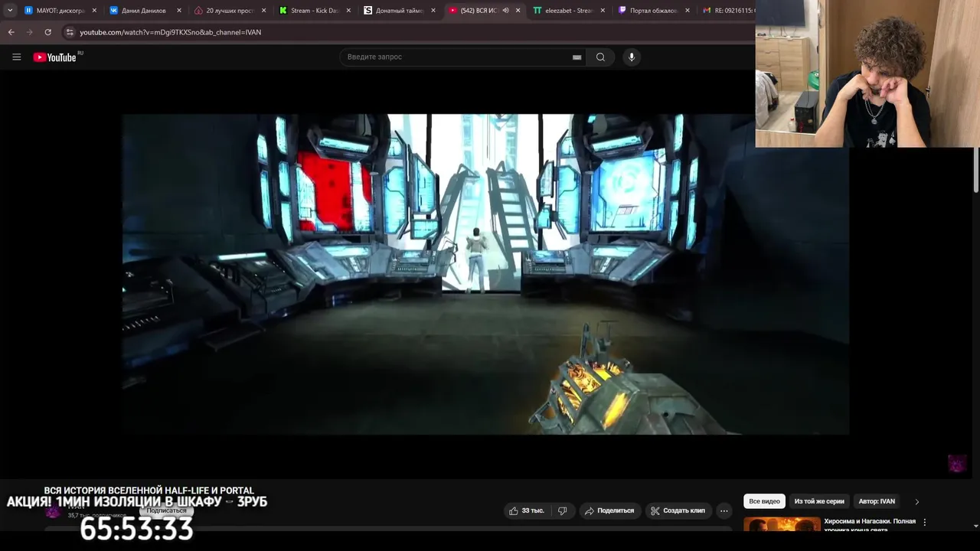The width and height of the screenshot is (980, 551).
Task: Close the 'Донатный таймер' tab
Action: coord(433,11)
